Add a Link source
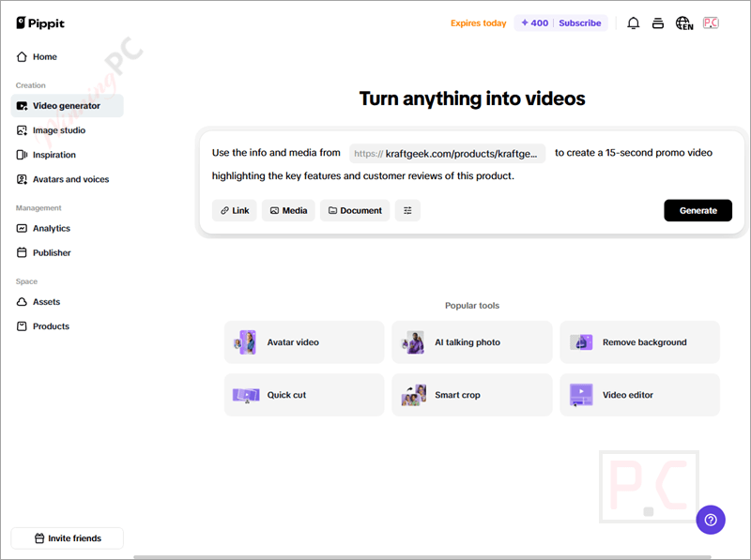This screenshot has height=560, width=751. click(234, 211)
